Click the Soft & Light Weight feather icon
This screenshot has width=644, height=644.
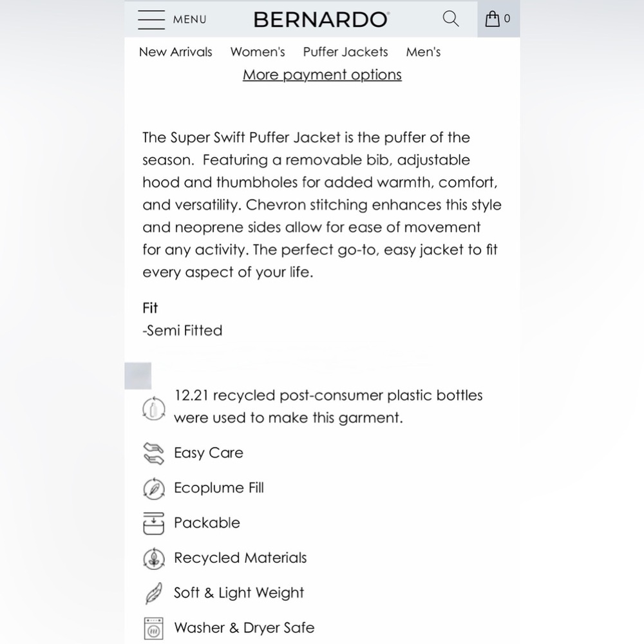(154, 594)
